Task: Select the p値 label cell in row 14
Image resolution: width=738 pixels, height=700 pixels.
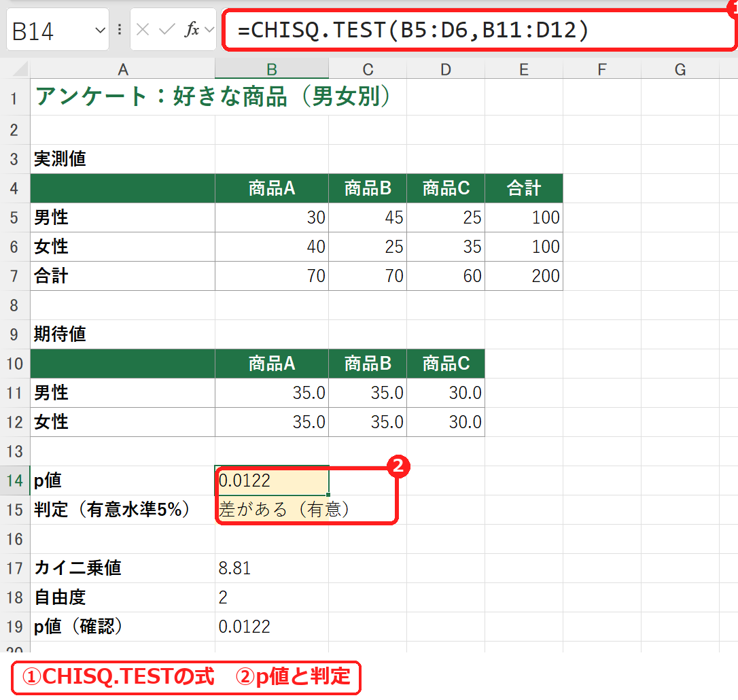Action: (x=123, y=480)
